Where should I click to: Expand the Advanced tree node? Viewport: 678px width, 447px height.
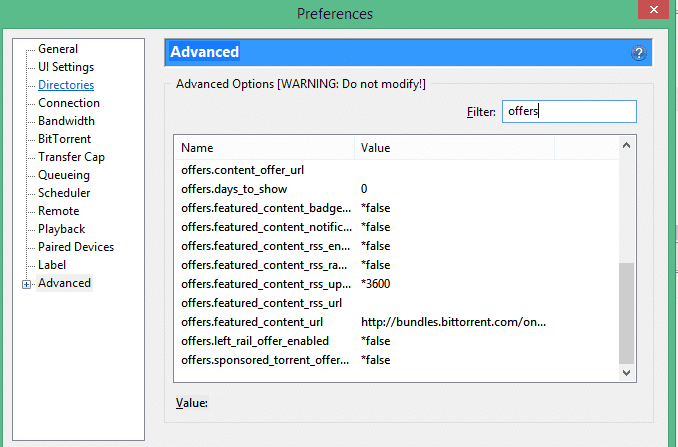(26, 284)
